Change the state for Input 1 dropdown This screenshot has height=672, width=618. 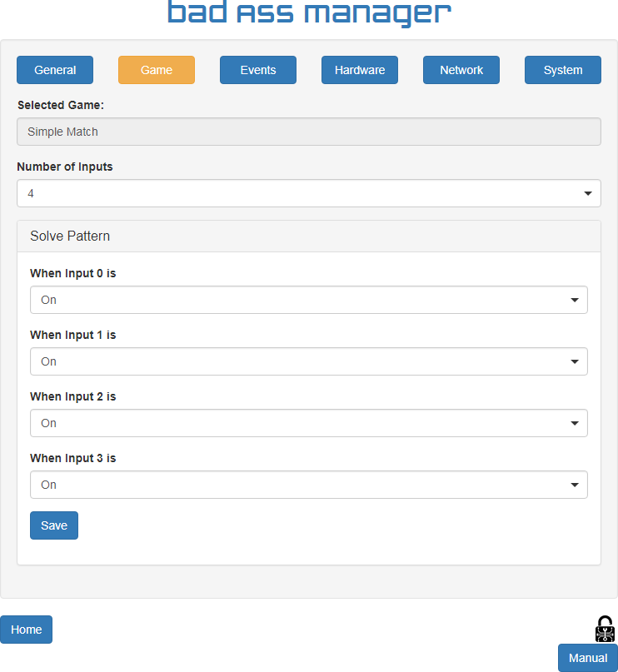click(309, 361)
